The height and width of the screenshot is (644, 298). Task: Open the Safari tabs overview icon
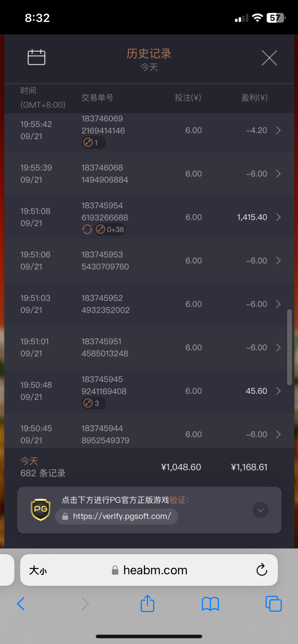tap(274, 603)
